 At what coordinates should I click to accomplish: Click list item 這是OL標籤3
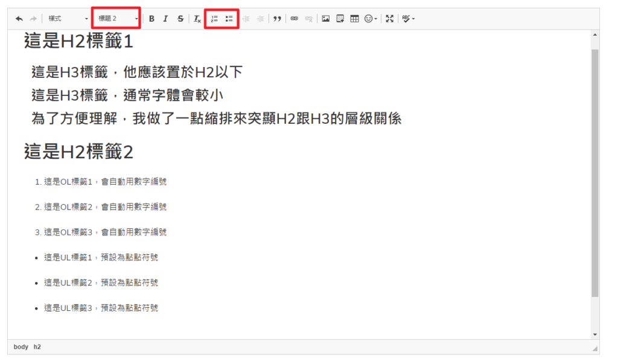pyautogui.click(x=105, y=232)
